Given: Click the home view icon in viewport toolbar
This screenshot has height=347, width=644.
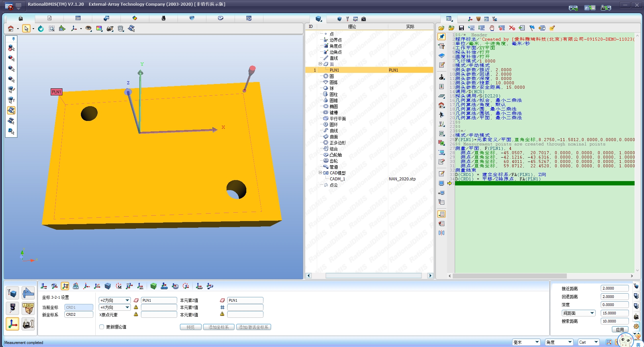Looking at the screenshot, I should [x=11, y=29].
